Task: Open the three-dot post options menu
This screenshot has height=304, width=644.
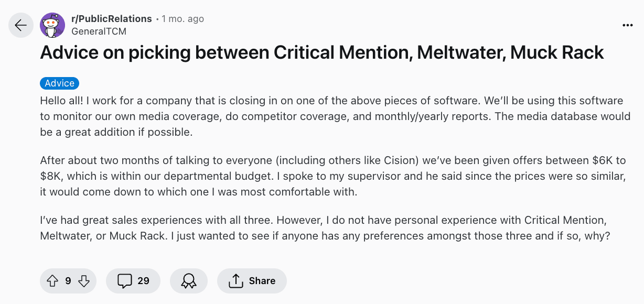Action: pyautogui.click(x=627, y=25)
